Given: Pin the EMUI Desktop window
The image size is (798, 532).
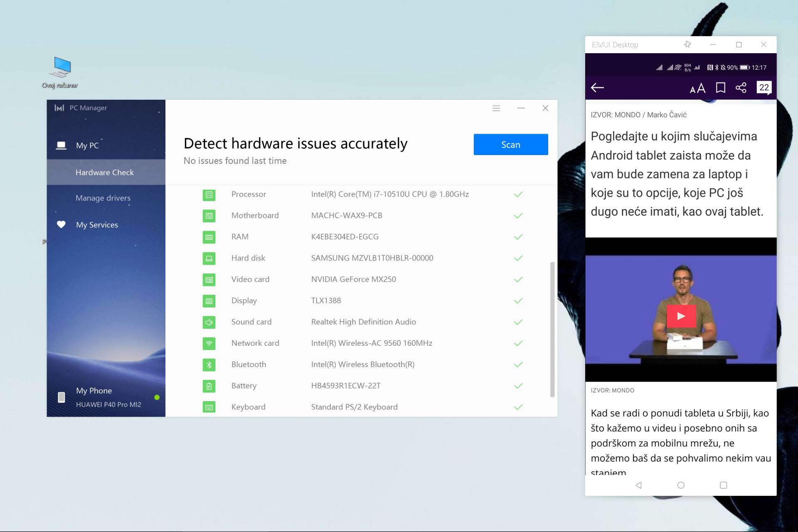Looking at the screenshot, I should (687, 44).
